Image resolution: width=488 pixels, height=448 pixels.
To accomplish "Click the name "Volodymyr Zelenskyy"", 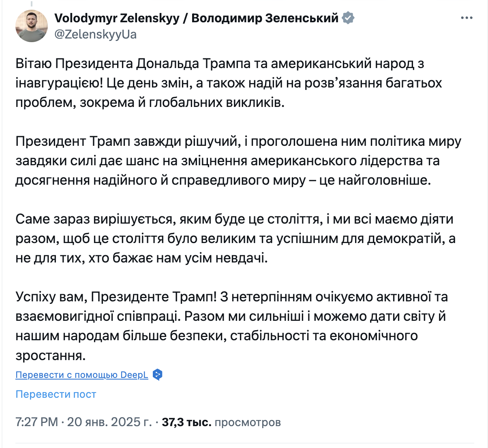I will tap(117, 18).
